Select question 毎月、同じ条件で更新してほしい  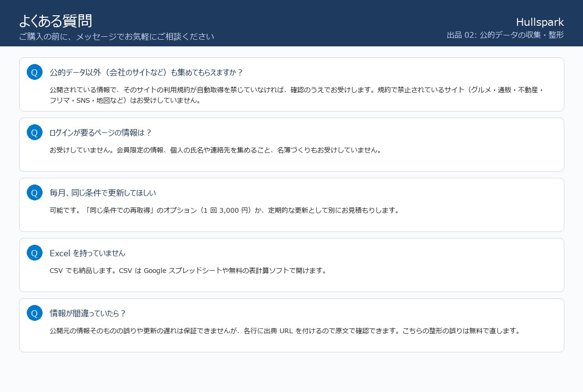(x=103, y=193)
